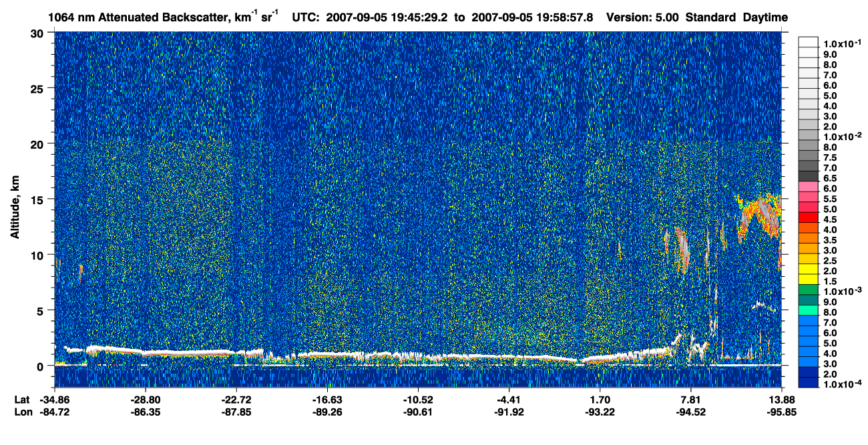868x445 pixels.
Task: Click the altitude tick label 20
Action: (38, 144)
